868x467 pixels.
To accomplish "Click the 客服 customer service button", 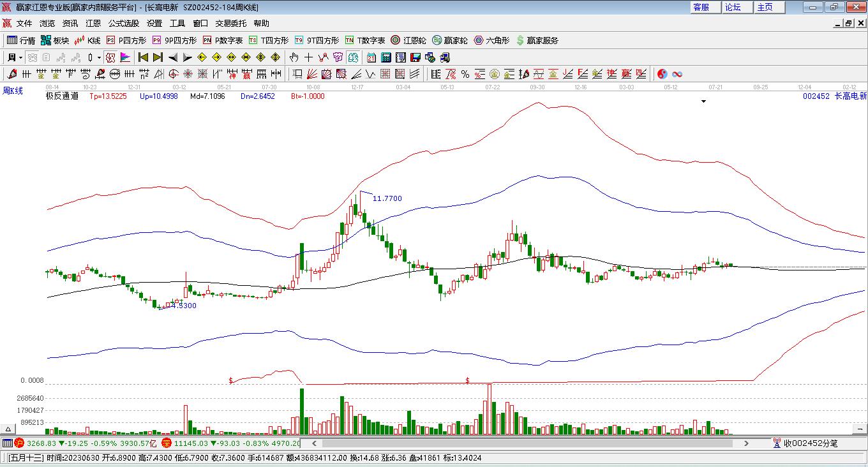I will [707, 7].
